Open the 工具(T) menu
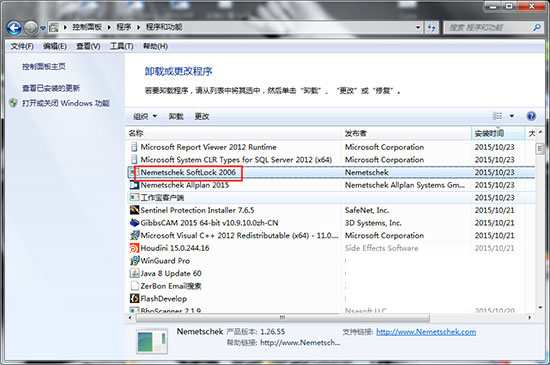 pyautogui.click(x=121, y=46)
